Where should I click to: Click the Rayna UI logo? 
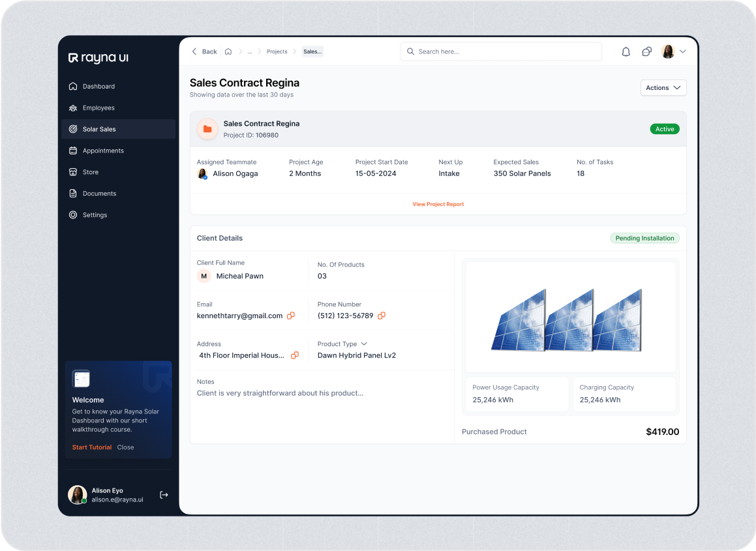coord(98,58)
